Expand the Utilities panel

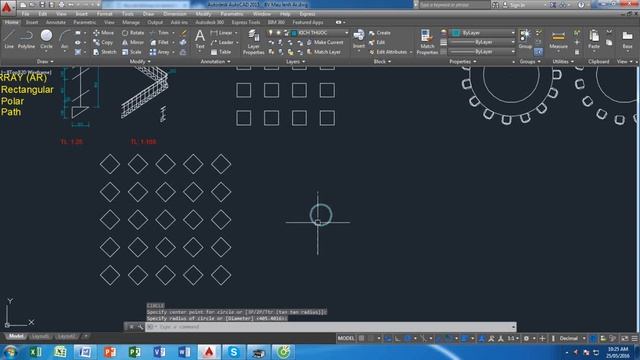563,62
